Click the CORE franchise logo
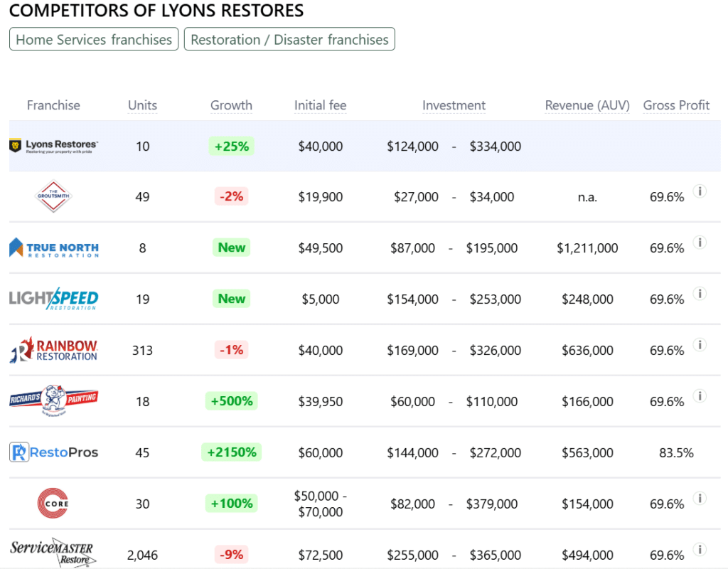The width and height of the screenshot is (728, 569). [53, 503]
